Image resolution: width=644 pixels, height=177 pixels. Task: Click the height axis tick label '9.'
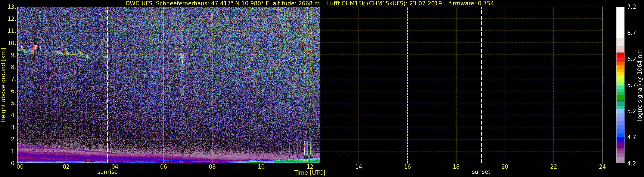point(13,55)
